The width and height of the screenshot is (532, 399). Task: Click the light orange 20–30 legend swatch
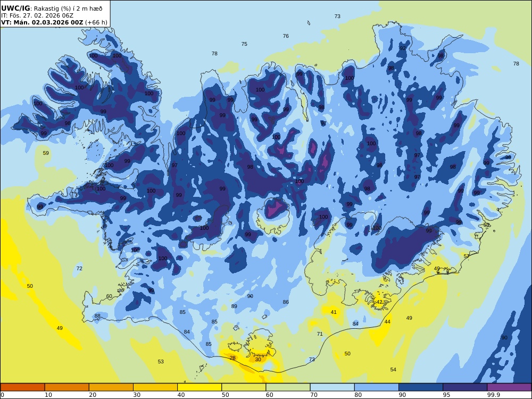tap(111, 387)
